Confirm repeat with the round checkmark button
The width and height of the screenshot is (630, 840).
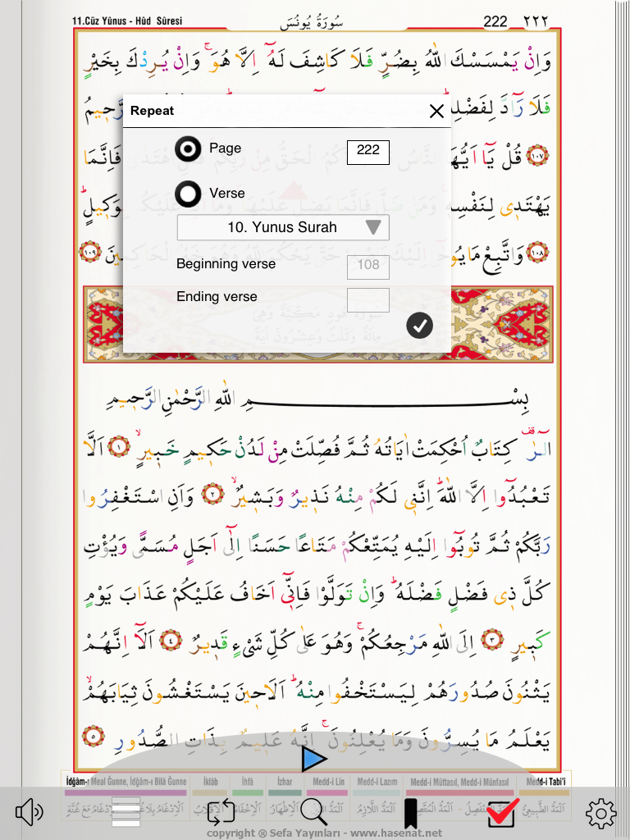point(419,326)
